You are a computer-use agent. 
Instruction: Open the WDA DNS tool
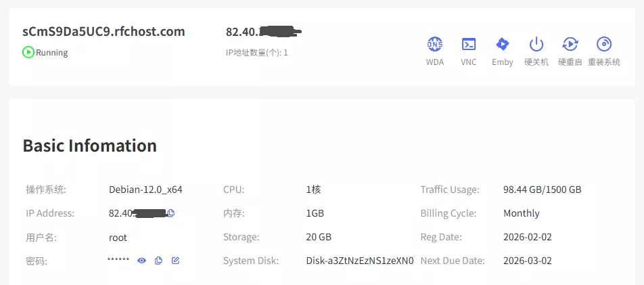(435, 45)
